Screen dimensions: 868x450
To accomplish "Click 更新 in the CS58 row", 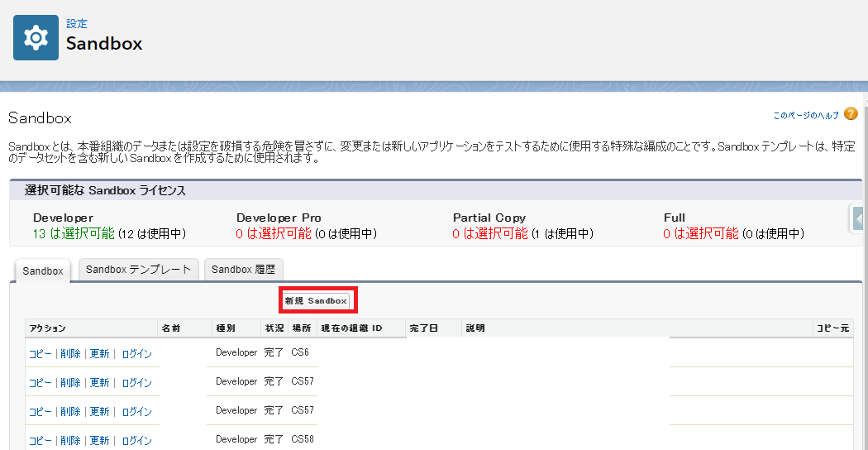I will click(x=100, y=441).
